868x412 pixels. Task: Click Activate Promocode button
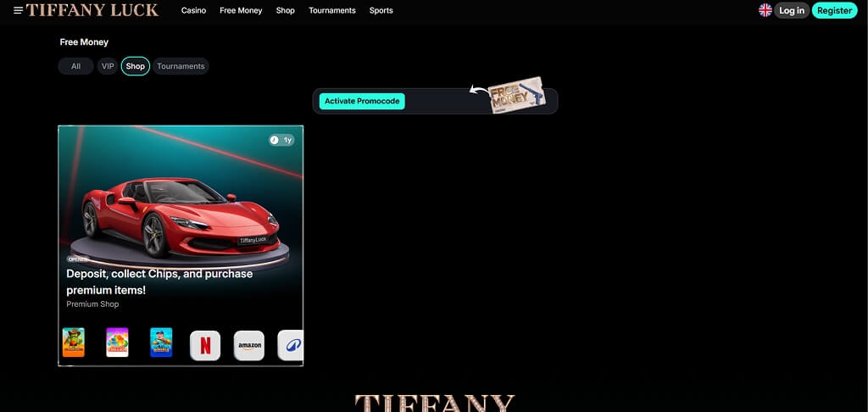tap(362, 102)
